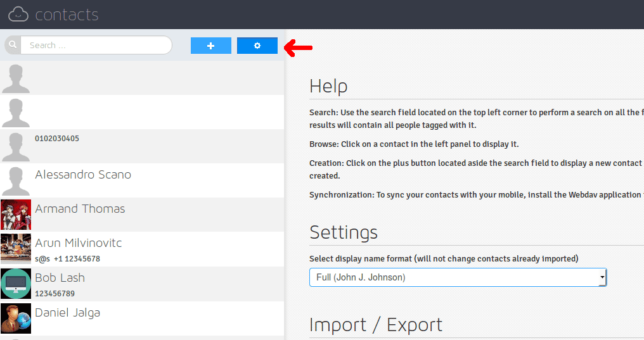
Task: Click Alessandro Scano's placeholder avatar
Action: [16, 180]
